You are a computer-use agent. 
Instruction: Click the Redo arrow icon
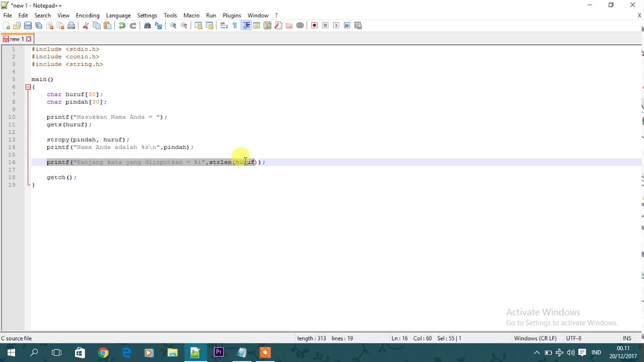coord(133,26)
